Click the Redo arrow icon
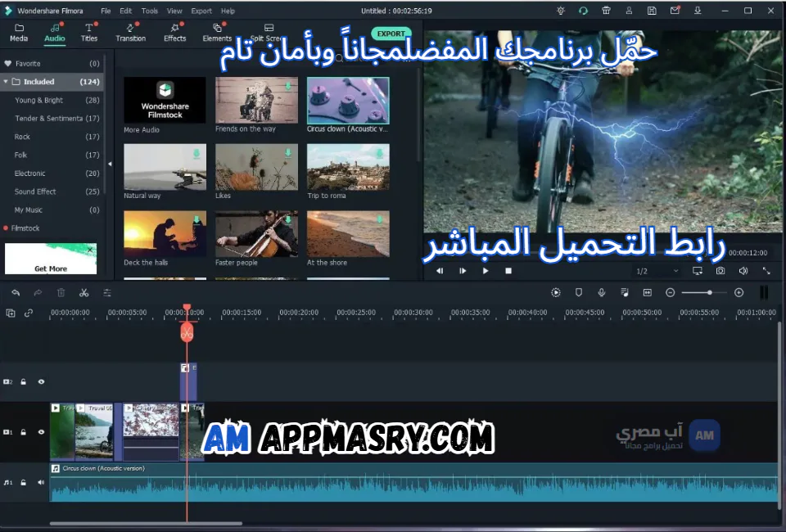Screen dimensions: 786x532 (38, 292)
